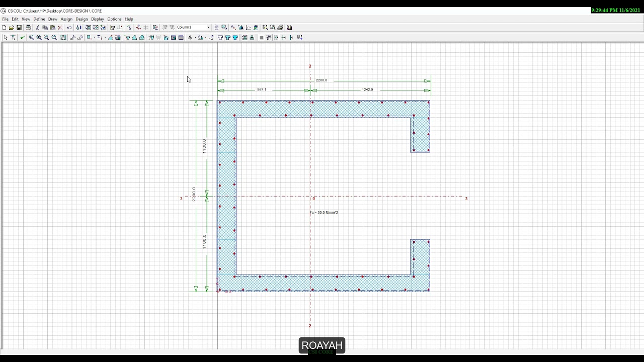The image size is (644, 362).
Task: Toggle the solid-fill T-section view button
Action: [235, 38]
